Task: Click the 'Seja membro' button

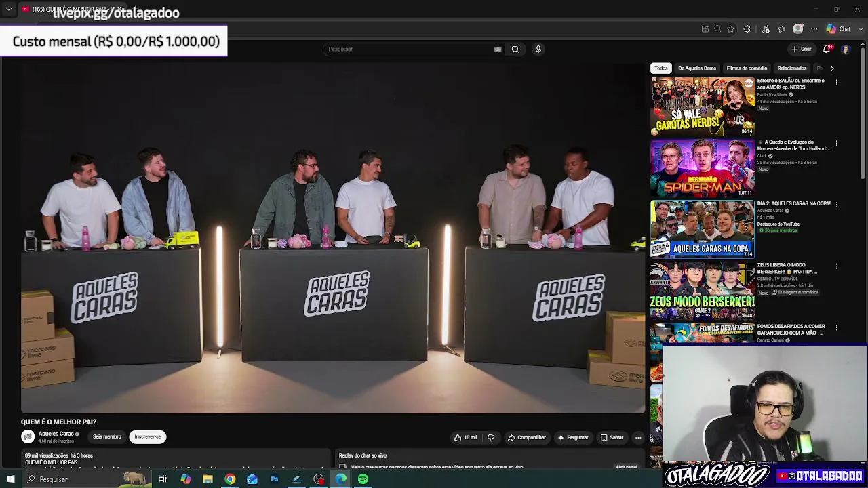Action: tap(107, 437)
